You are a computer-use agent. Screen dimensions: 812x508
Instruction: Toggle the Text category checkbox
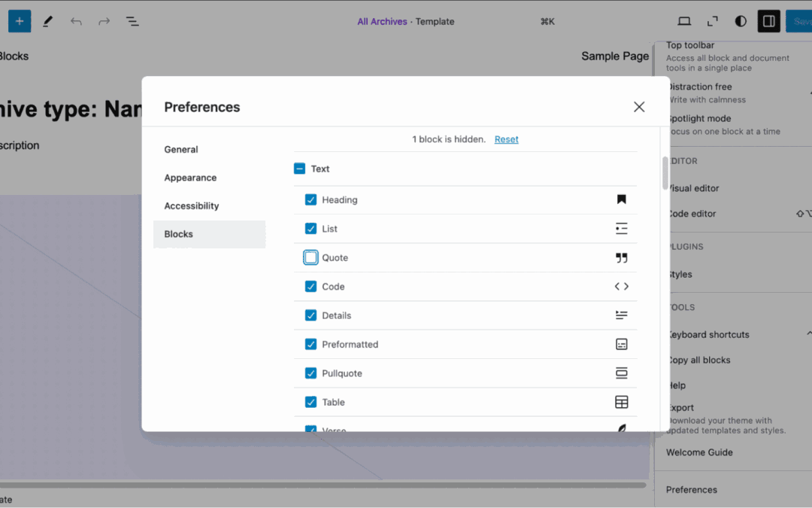[x=299, y=169]
